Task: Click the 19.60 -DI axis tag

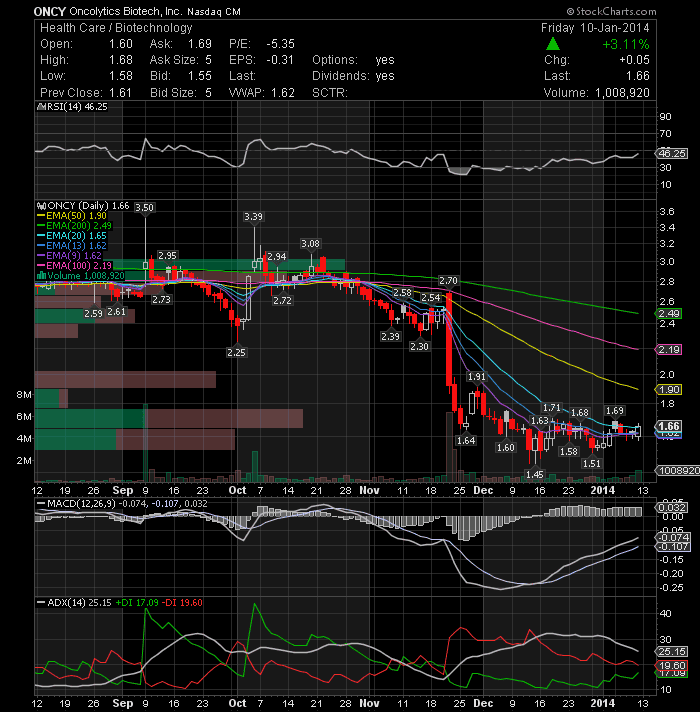Action: [x=672, y=666]
